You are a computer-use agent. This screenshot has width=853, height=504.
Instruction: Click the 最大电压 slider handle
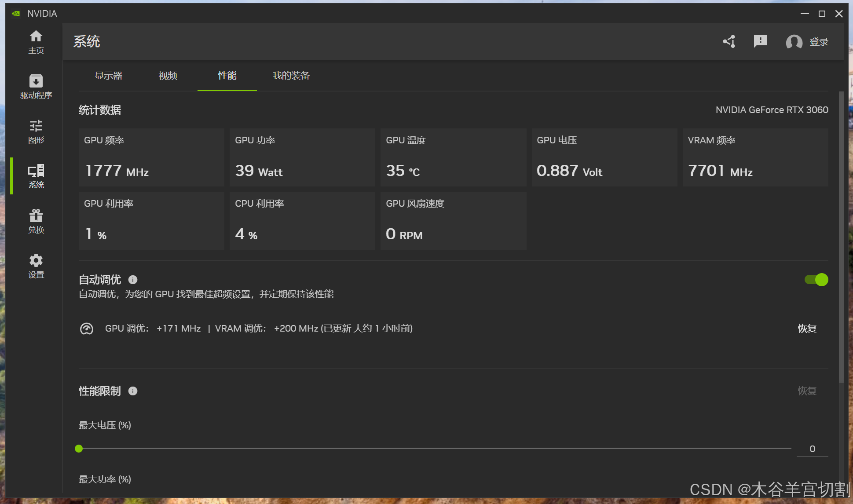(79, 449)
